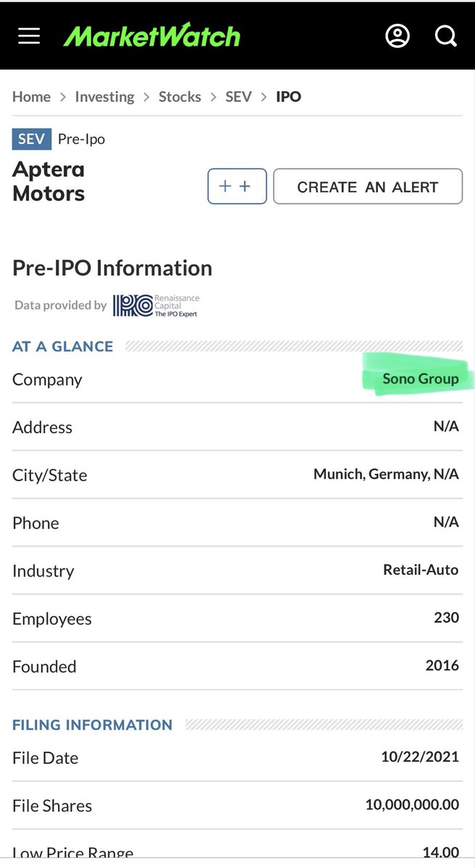The width and height of the screenshot is (475, 868).
Task: Select the highlighted Sono Group company name
Action: [x=421, y=379]
